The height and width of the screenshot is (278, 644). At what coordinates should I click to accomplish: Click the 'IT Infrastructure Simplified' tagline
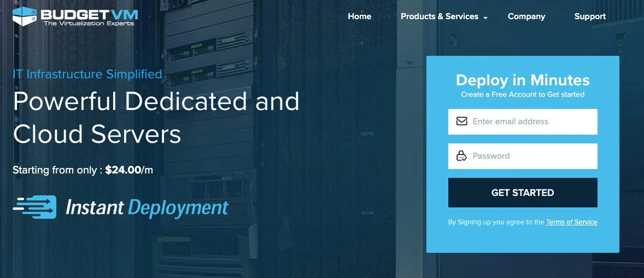coord(87,74)
